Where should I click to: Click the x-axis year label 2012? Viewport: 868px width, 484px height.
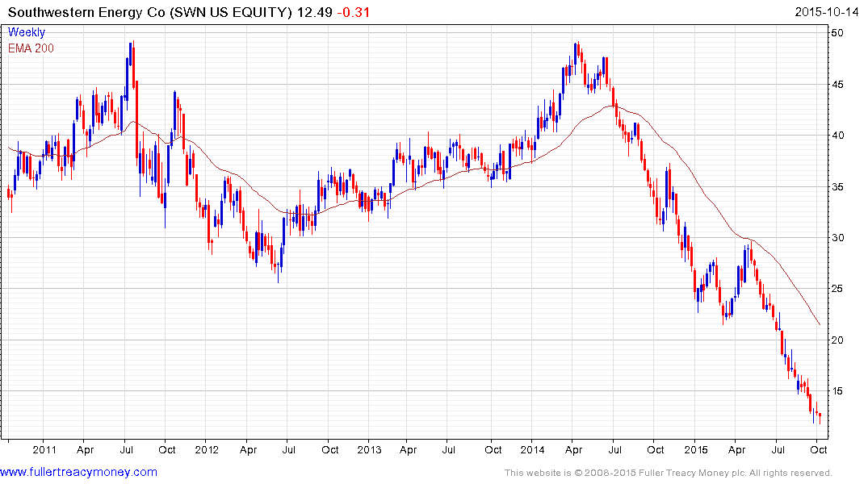pyautogui.click(x=207, y=449)
